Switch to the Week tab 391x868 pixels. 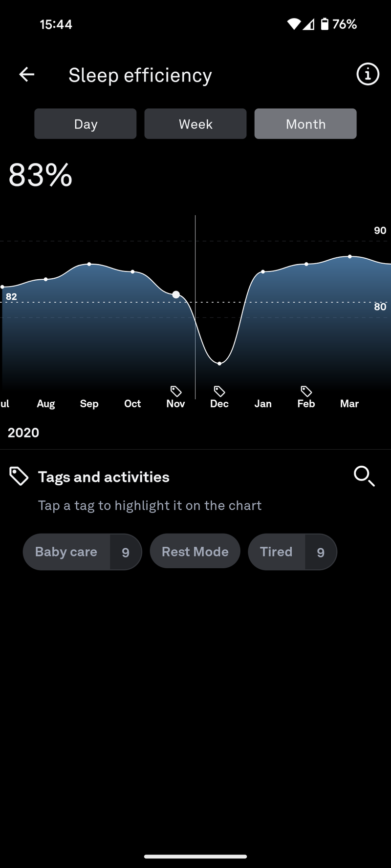click(x=195, y=124)
